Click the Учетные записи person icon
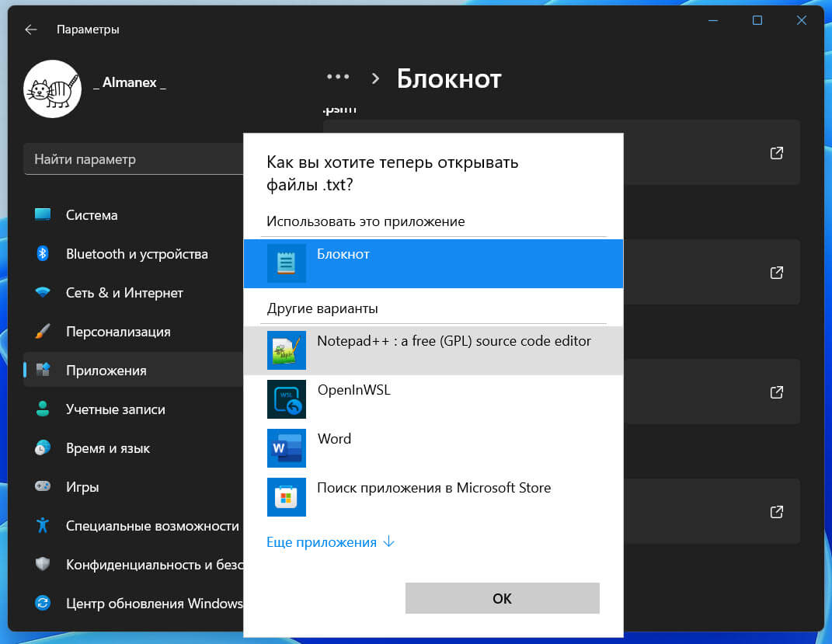 point(43,409)
